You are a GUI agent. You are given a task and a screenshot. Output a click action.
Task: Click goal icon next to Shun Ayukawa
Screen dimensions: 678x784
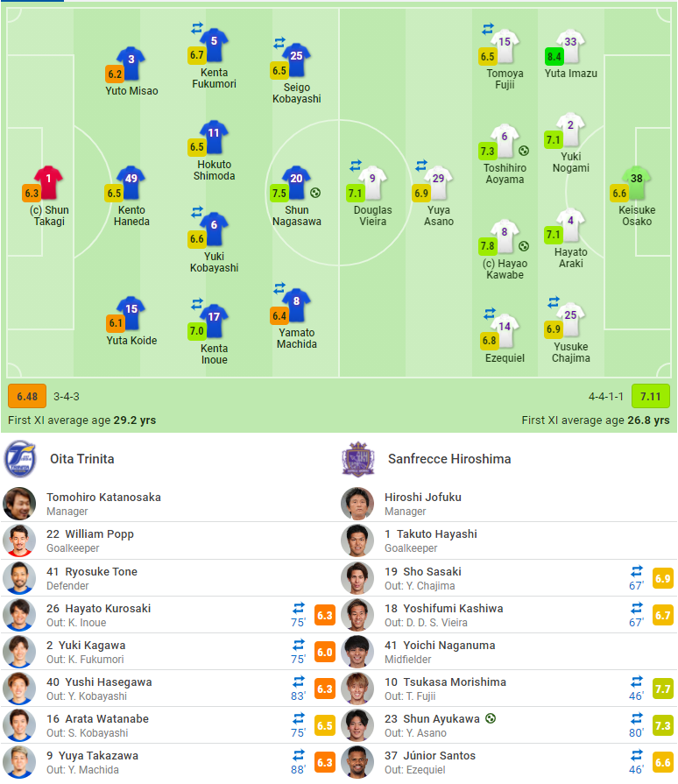[x=491, y=719]
